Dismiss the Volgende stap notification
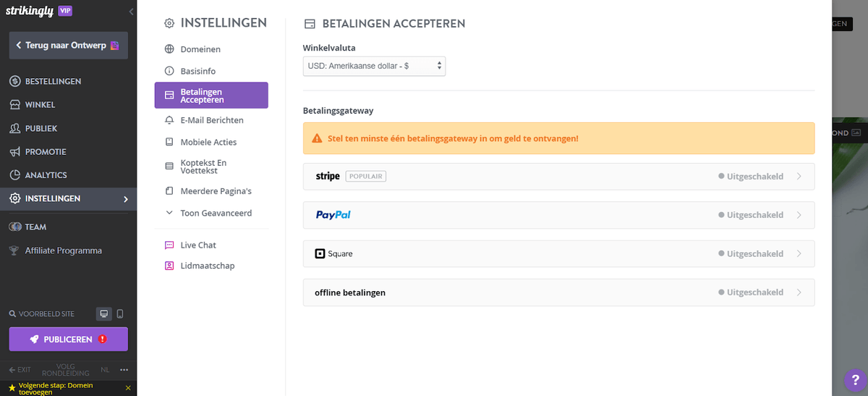The image size is (868, 396). 128,388
